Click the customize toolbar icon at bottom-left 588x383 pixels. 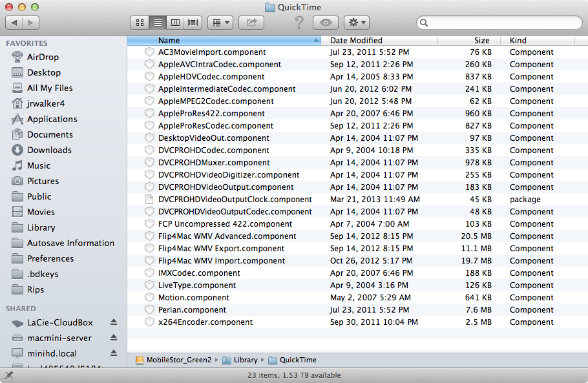tap(8, 375)
